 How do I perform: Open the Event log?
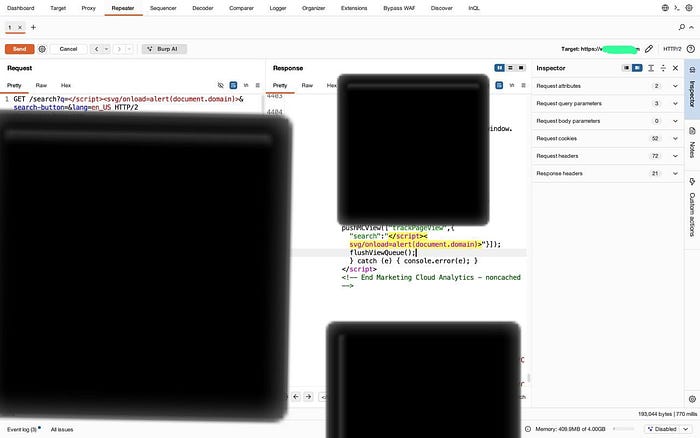(23, 429)
